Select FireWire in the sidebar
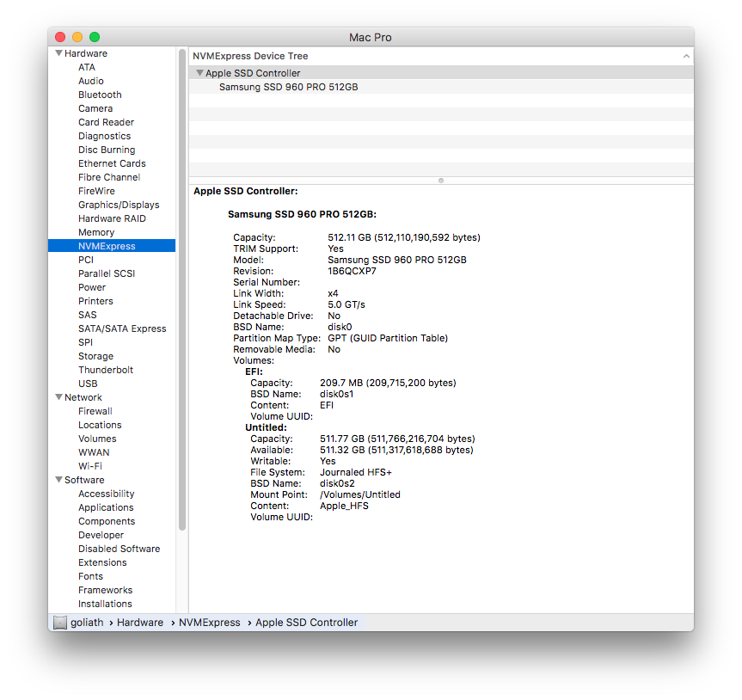The width and height of the screenshot is (742, 700). tap(96, 191)
